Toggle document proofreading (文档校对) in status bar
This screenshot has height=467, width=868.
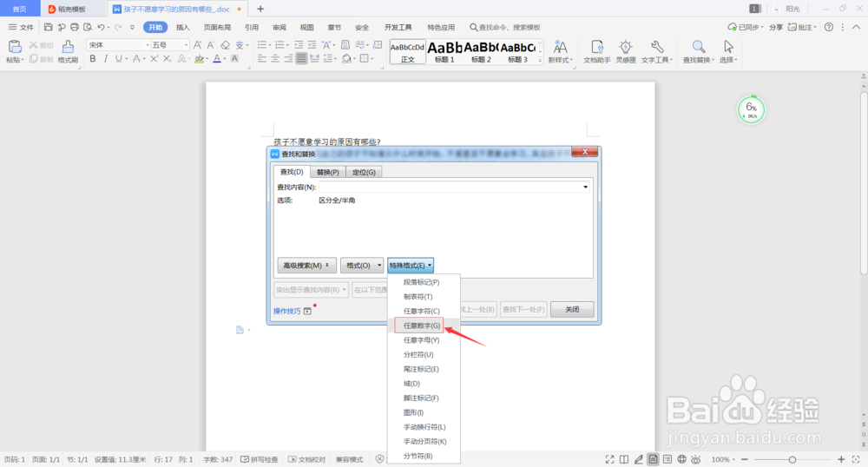click(x=307, y=459)
